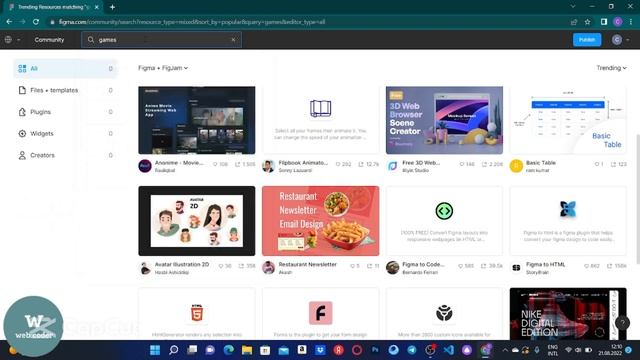Screen dimensions: 640x360
Task: Click the Figma to Code green icon card
Action: click(x=444, y=221)
